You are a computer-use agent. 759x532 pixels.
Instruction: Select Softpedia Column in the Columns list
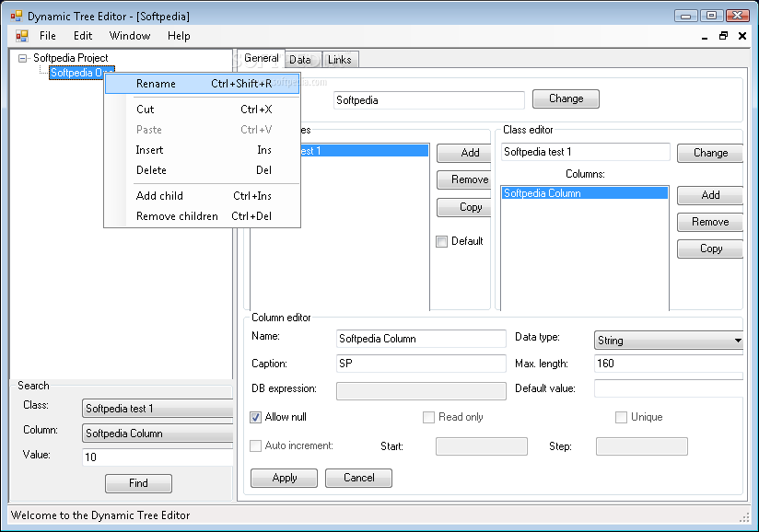pyautogui.click(x=584, y=193)
